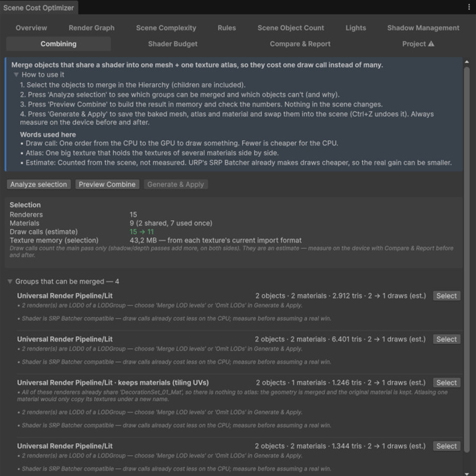Select the group with 6.401 tris
The width and height of the screenshot is (476, 476).
pyautogui.click(x=446, y=339)
